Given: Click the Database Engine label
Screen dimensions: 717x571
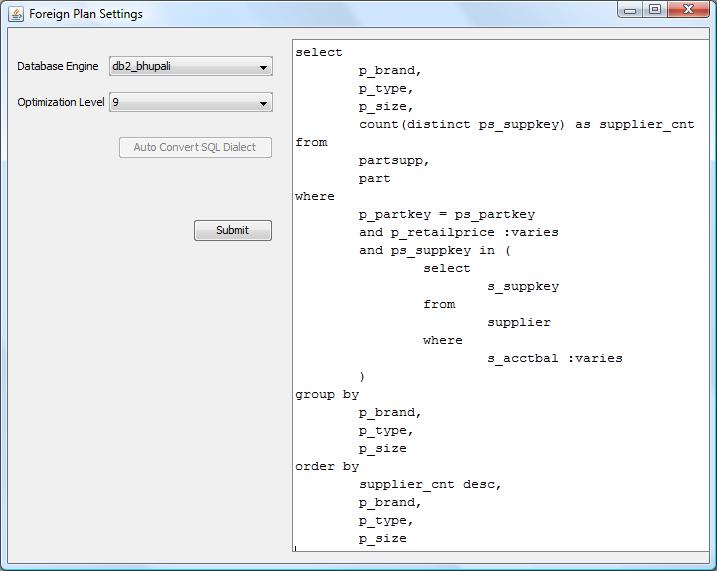Looking at the screenshot, I should tap(58, 67).
